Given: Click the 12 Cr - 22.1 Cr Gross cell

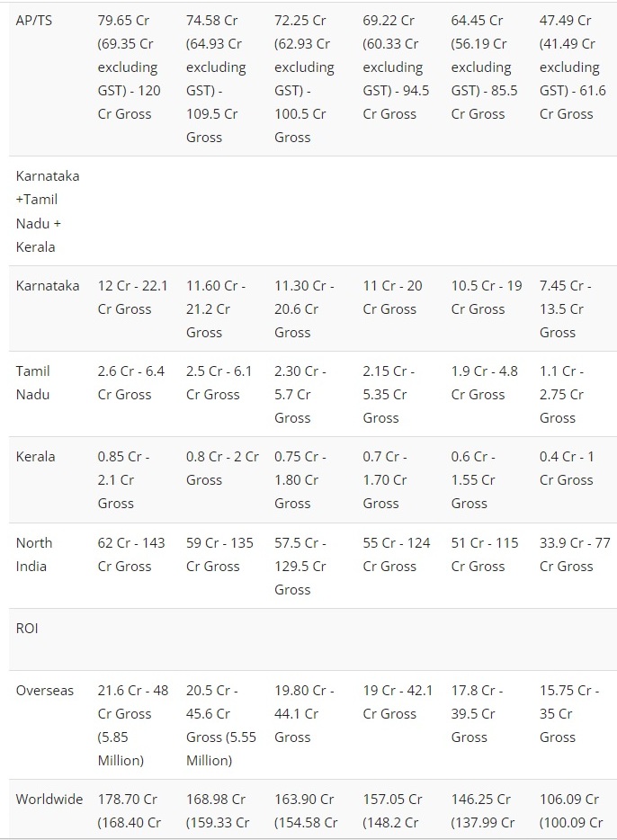Looking at the screenshot, I should coord(132,297).
